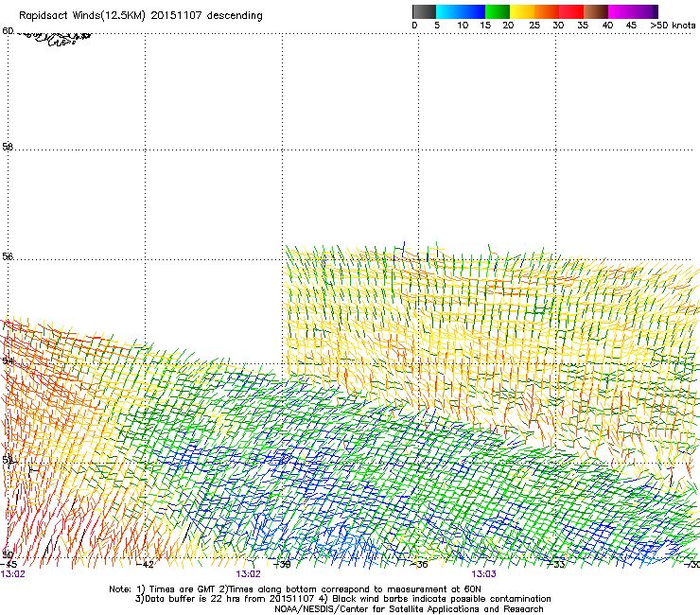
Task: Click the 13:02 time label below -45
Action: pyautogui.click(x=13, y=574)
